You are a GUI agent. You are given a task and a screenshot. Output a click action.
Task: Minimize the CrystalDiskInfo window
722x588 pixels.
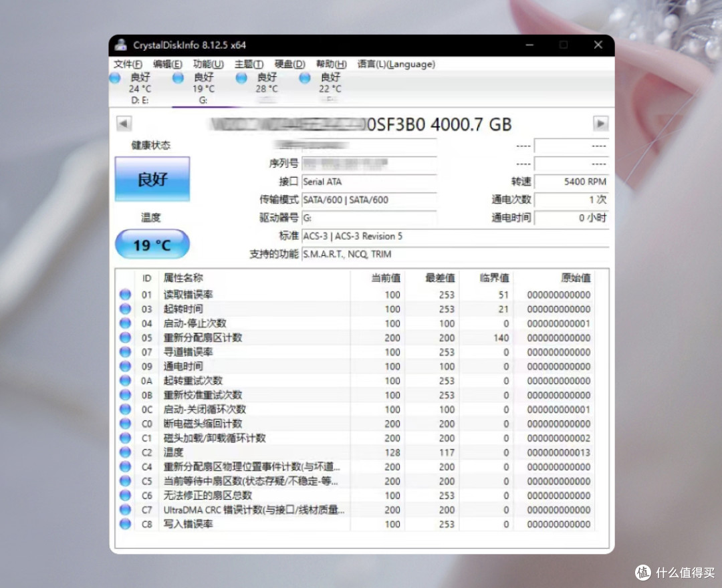pos(529,45)
